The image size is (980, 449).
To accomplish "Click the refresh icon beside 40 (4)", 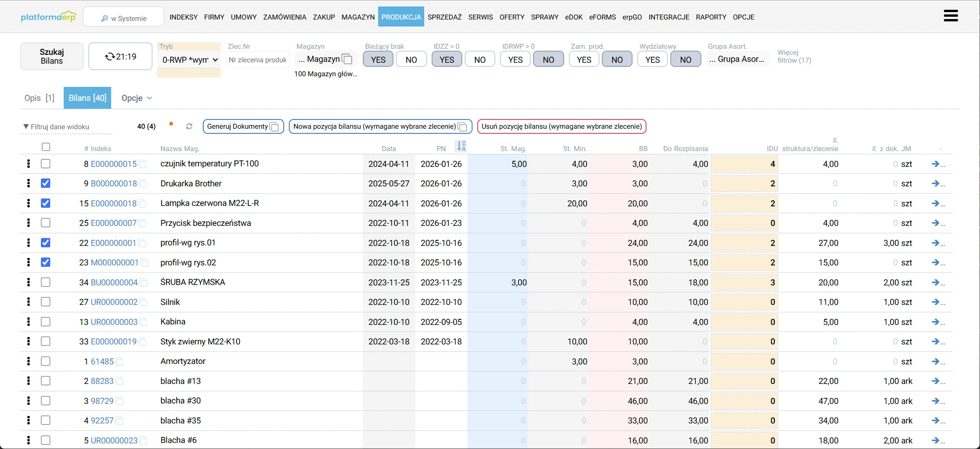I will pyautogui.click(x=189, y=126).
